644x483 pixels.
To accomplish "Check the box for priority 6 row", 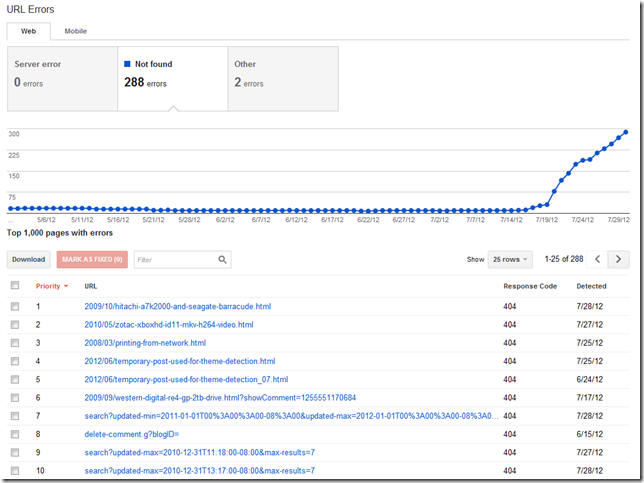I will click(15, 398).
